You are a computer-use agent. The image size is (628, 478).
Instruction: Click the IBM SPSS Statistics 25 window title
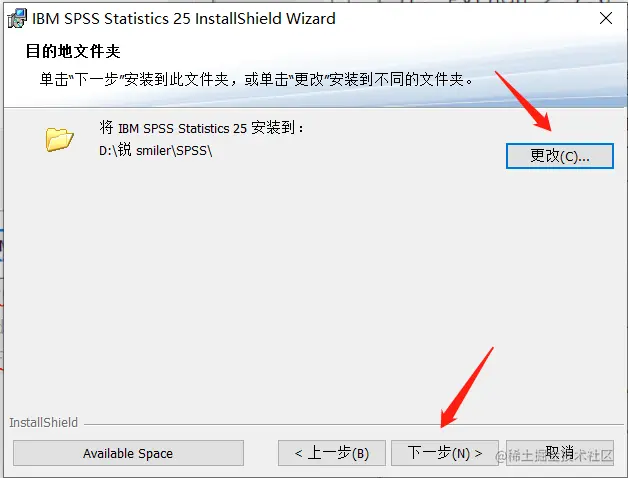coord(183,19)
